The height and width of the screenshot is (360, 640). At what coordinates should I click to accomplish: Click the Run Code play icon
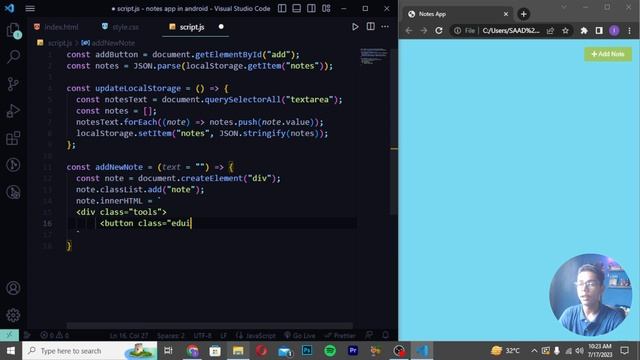pyautogui.click(x=355, y=27)
